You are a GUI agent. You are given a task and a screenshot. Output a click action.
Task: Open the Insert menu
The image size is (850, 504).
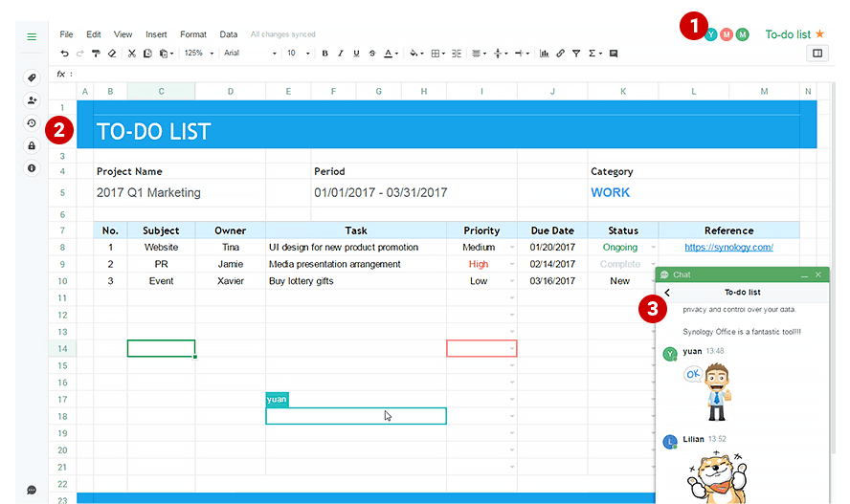(x=156, y=34)
